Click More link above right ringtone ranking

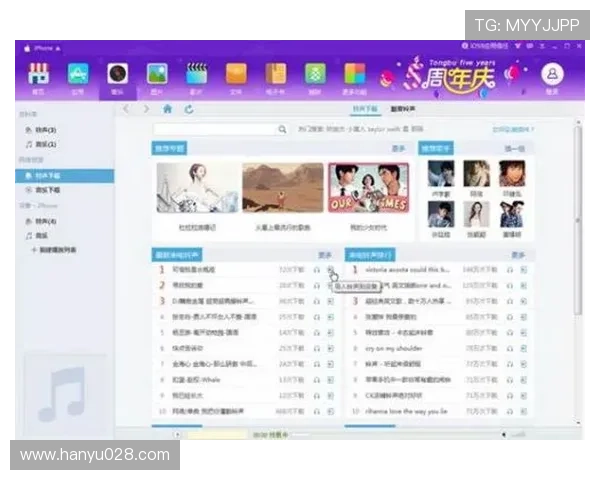518,255
